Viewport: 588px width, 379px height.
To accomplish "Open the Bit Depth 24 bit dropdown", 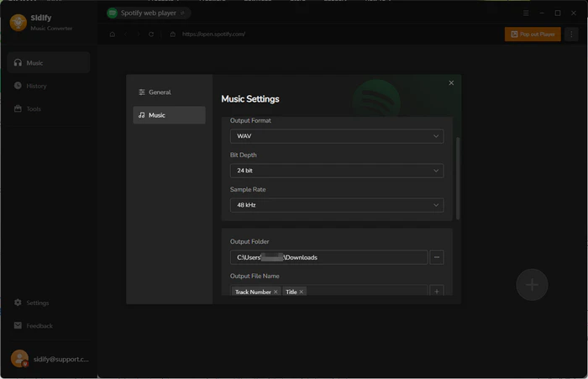I will (x=337, y=171).
